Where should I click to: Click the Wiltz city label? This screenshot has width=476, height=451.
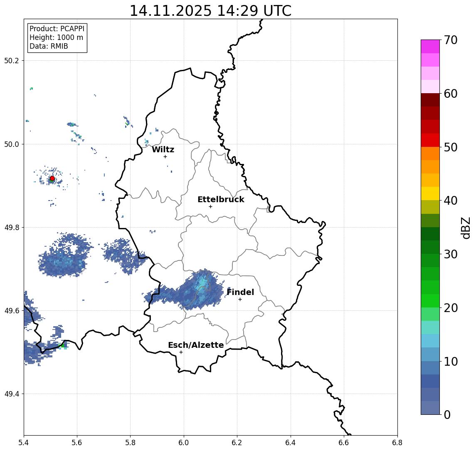tap(163, 149)
